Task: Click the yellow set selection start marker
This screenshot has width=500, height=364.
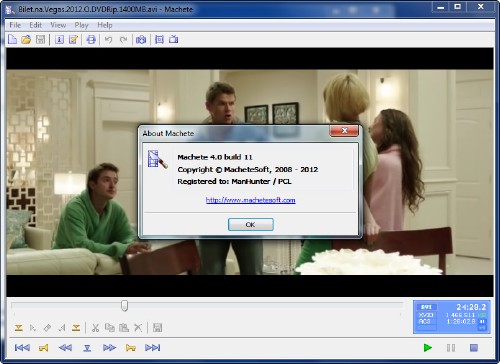Action: tap(19, 328)
